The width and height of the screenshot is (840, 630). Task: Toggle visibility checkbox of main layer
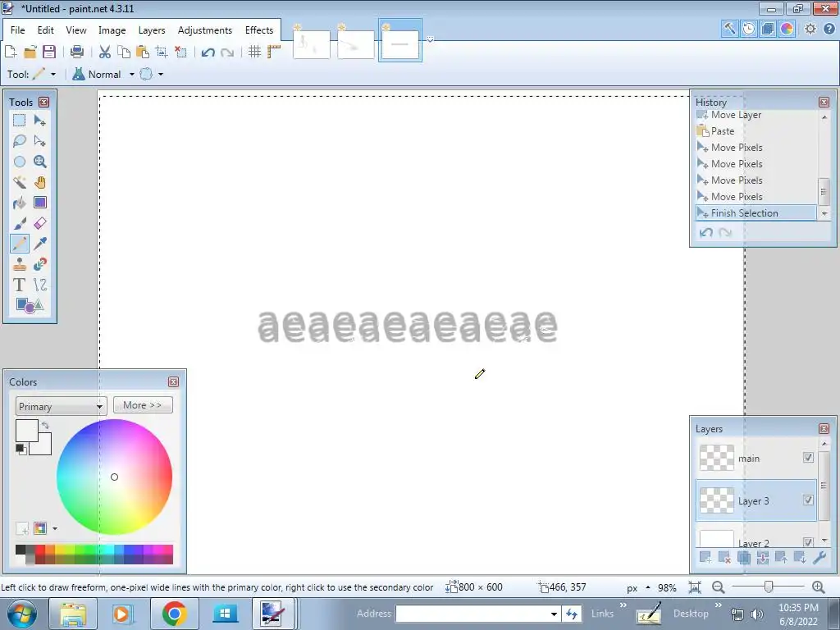(808, 458)
